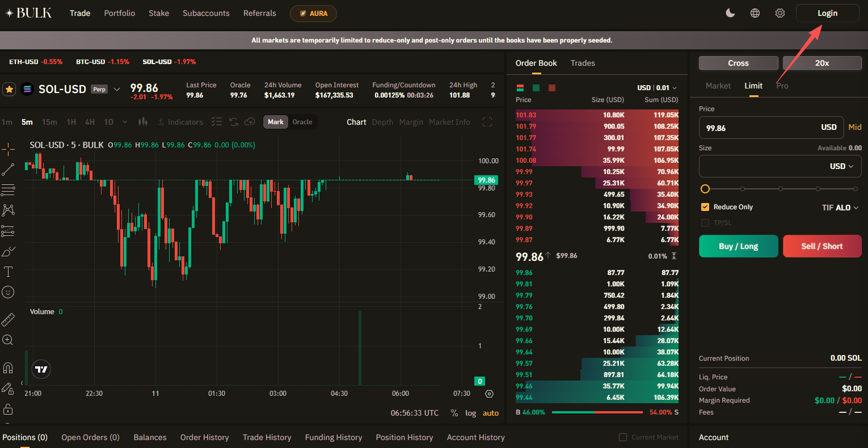This screenshot has height=448, width=868.
Task: Click the order size slider handle
Action: pyautogui.click(x=705, y=189)
